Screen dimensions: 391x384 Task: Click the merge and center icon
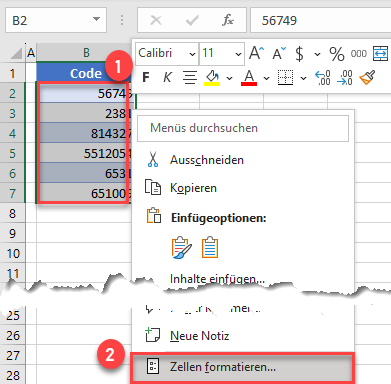tap(380, 54)
